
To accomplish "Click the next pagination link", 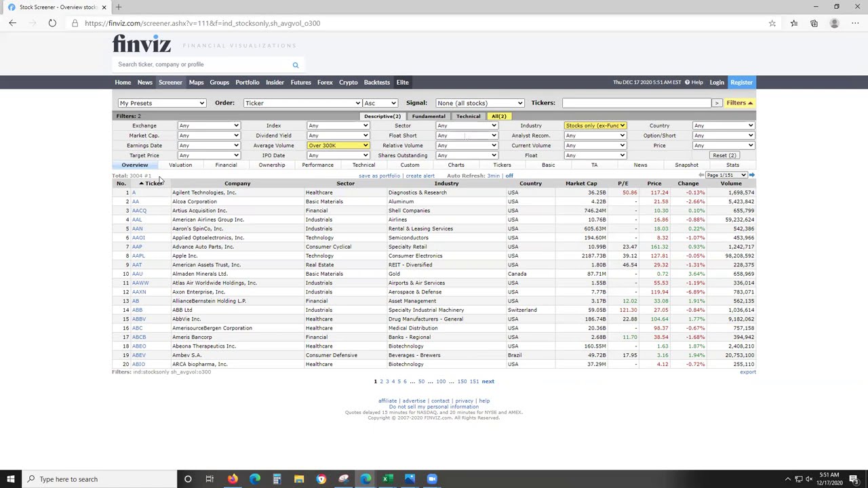I will point(488,382).
